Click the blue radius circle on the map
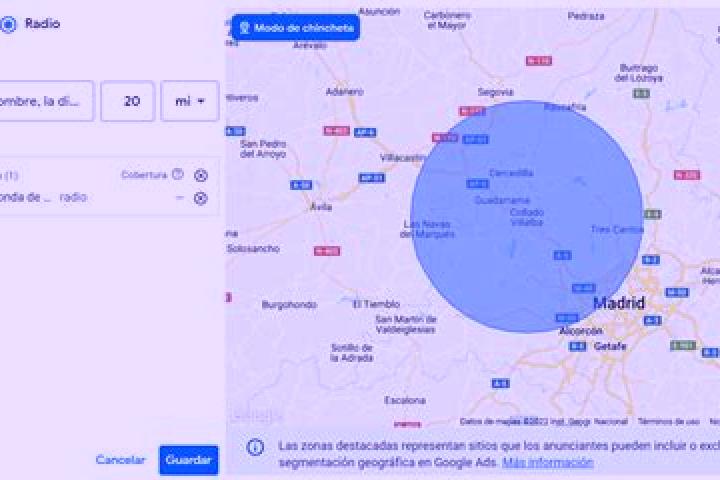This screenshot has height=480, width=720. [526, 216]
